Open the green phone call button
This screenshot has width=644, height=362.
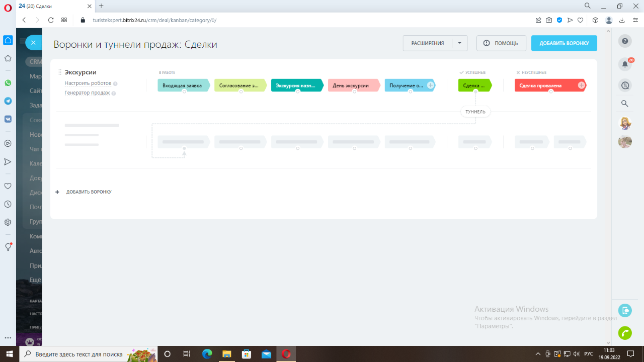pyautogui.click(x=625, y=333)
